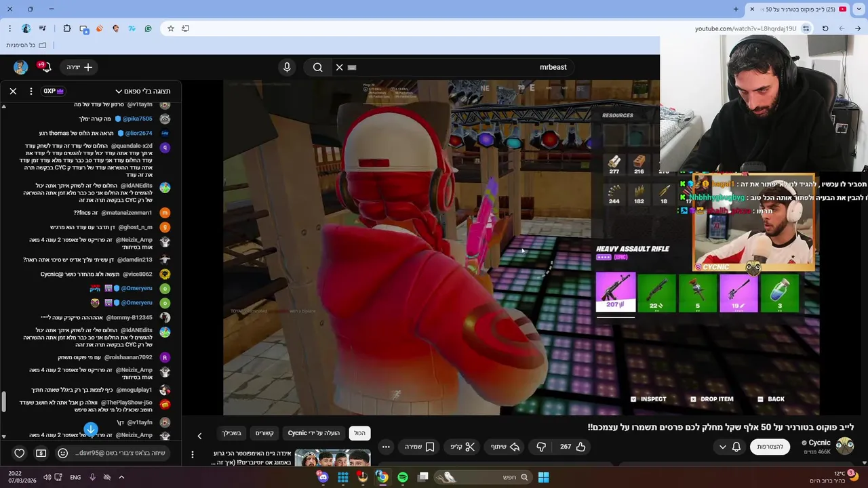The width and height of the screenshot is (868, 488).
Task: Open the live chat three-dot options
Action: point(31,91)
